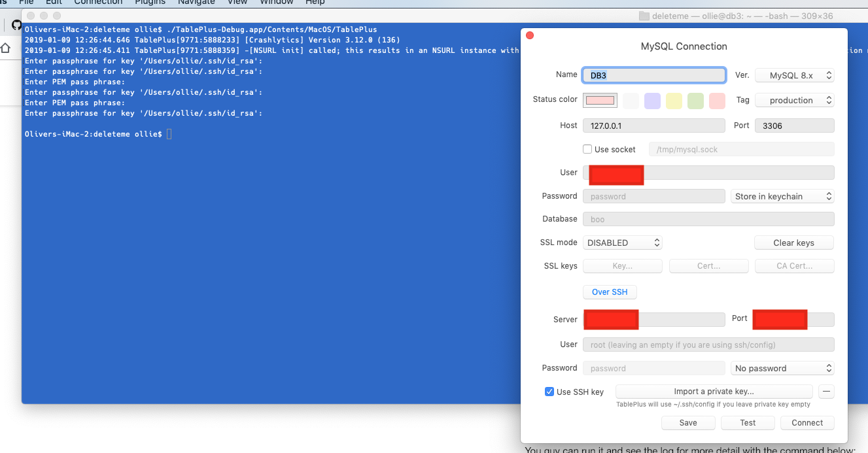Click the deleteme folder icon in terminal title bar
This screenshot has height=453, width=868.
[643, 15]
